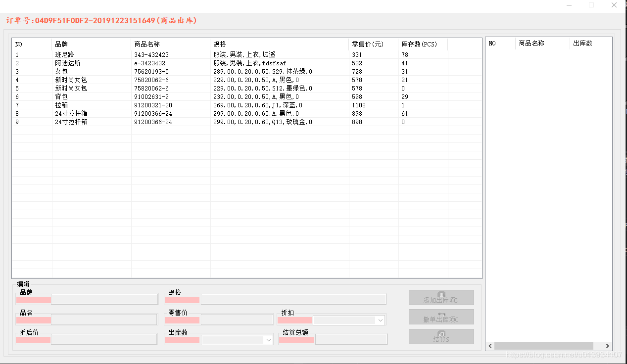The height and width of the screenshot is (364, 627).
Task: Click the 结算总额 input field
Action: 351,339
